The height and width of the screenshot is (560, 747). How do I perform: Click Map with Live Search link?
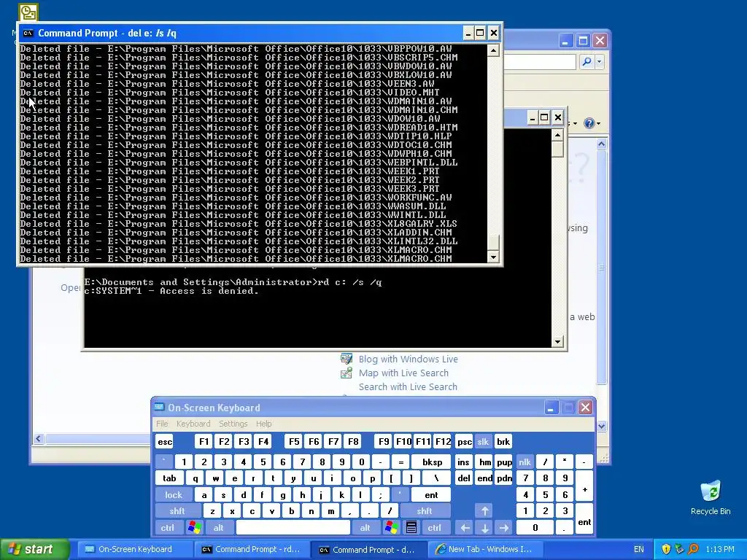click(403, 373)
